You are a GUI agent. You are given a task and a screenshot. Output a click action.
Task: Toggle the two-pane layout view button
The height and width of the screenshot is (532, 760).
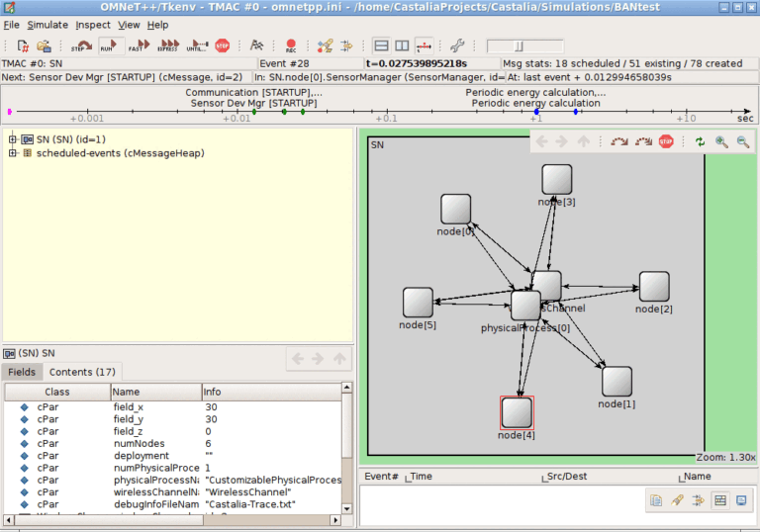(382, 45)
